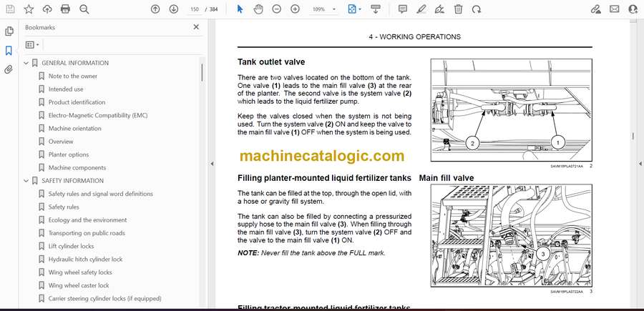Click the Main fill valve heading
The image size is (644, 311).
(447, 178)
